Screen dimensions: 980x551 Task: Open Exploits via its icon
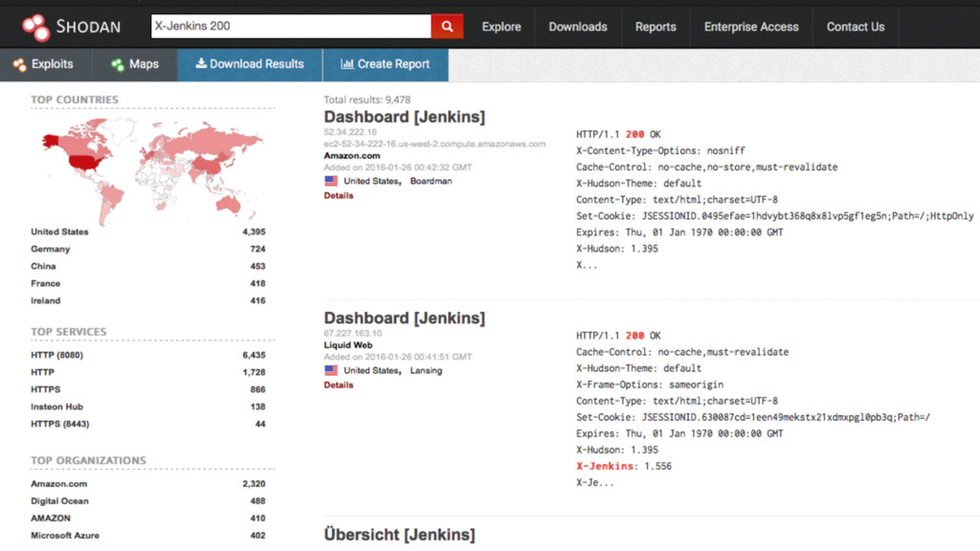click(x=19, y=64)
